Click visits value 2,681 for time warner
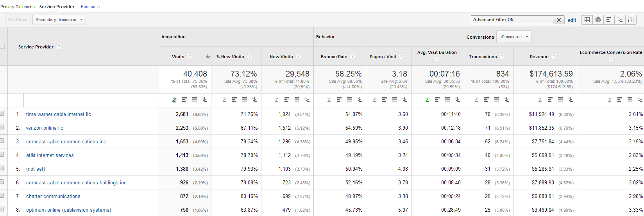This screenshot has width=644, height=216. coord(182,114)
